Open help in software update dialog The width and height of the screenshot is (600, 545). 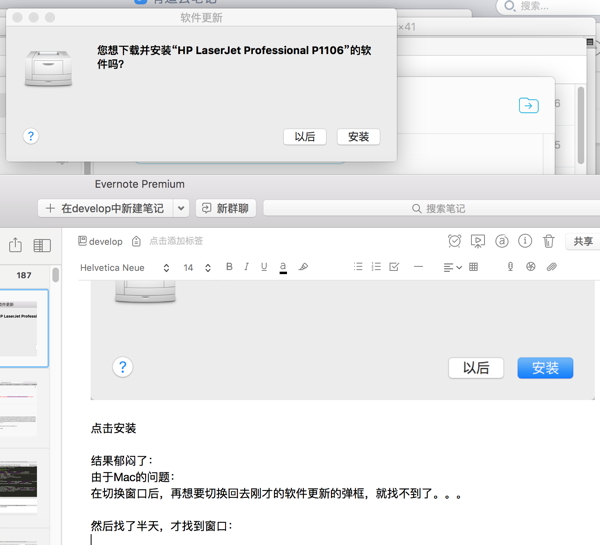tap(31, 136)
